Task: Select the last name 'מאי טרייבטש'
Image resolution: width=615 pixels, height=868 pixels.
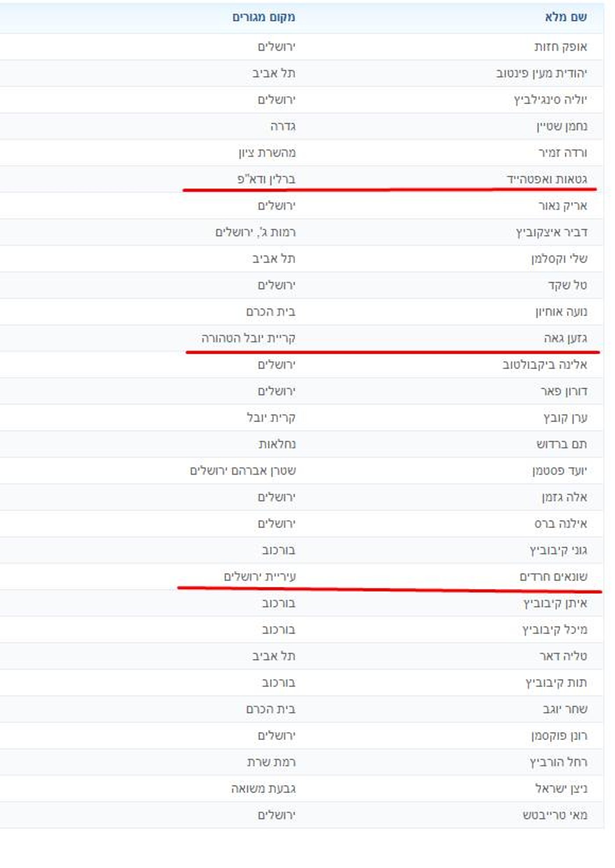Action: (555, 815)
